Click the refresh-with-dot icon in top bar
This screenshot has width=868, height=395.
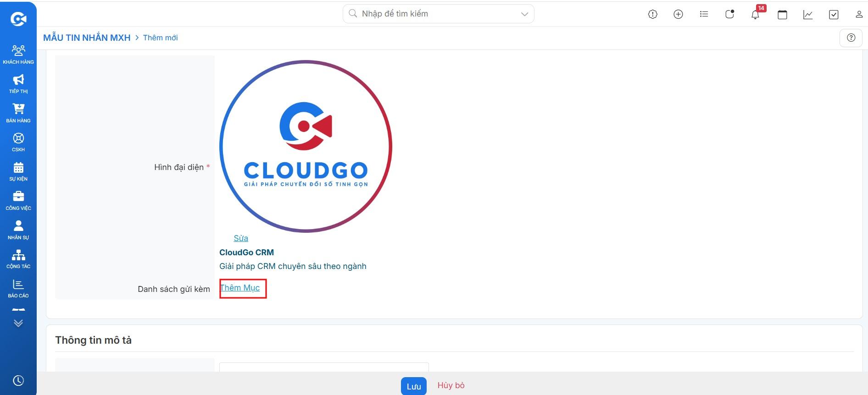[x=729, y=14]
